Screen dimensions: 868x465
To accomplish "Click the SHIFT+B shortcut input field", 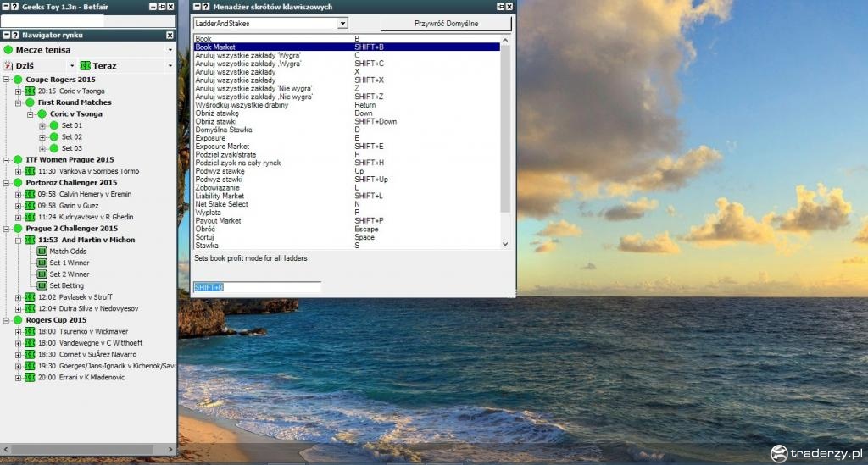I will 257,287.
